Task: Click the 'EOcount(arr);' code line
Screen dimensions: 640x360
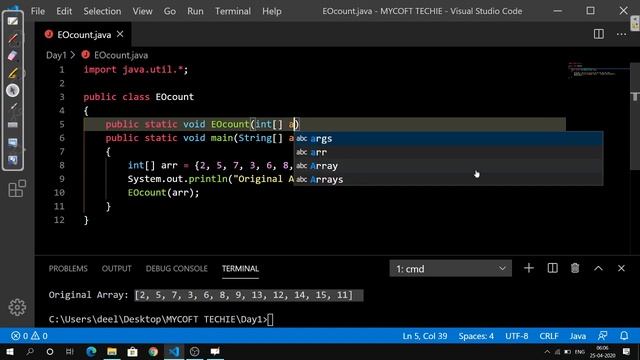Action: [x=163, y=193]
